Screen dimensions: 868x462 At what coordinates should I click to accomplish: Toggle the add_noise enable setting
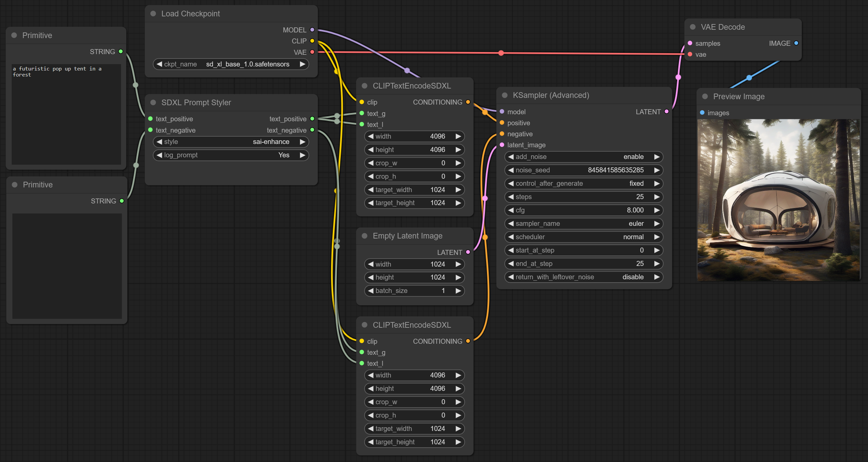tap(583, 157)
